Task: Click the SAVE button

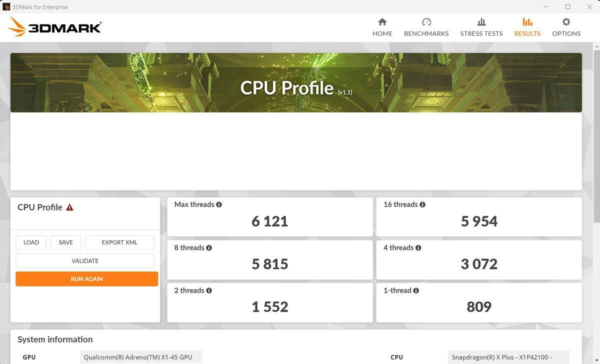Action: click(66, 242)
